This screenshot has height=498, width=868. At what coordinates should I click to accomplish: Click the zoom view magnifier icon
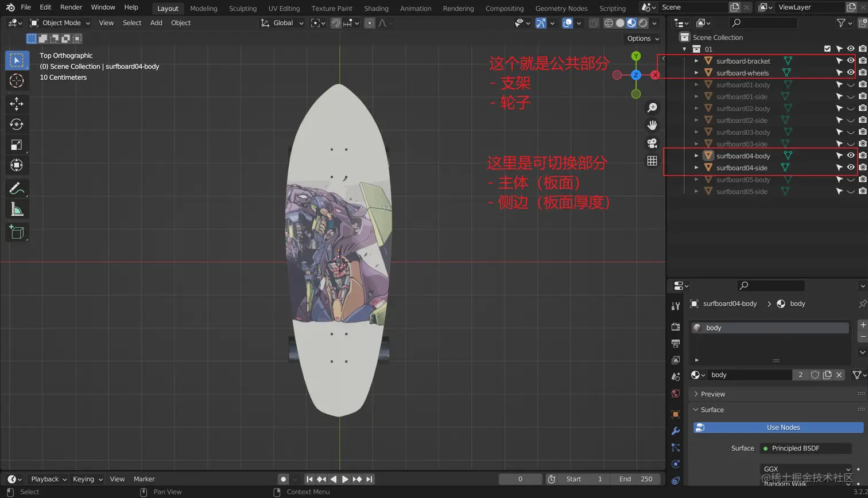(652, 108)
